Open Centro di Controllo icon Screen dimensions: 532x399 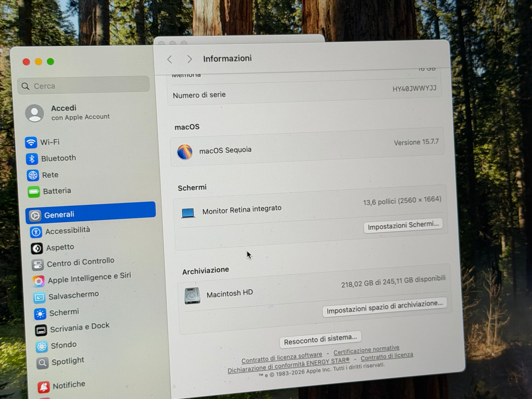(38, 265)
